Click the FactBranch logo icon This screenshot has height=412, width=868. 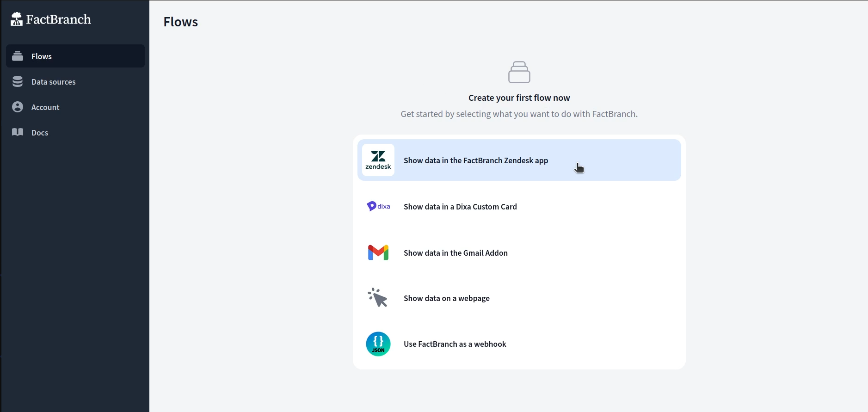point(17,19)
